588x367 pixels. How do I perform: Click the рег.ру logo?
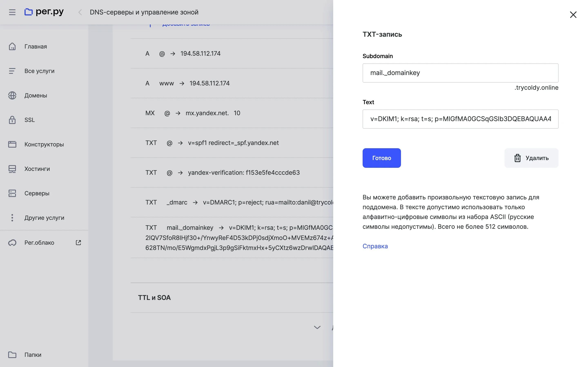tap(44, 12)
